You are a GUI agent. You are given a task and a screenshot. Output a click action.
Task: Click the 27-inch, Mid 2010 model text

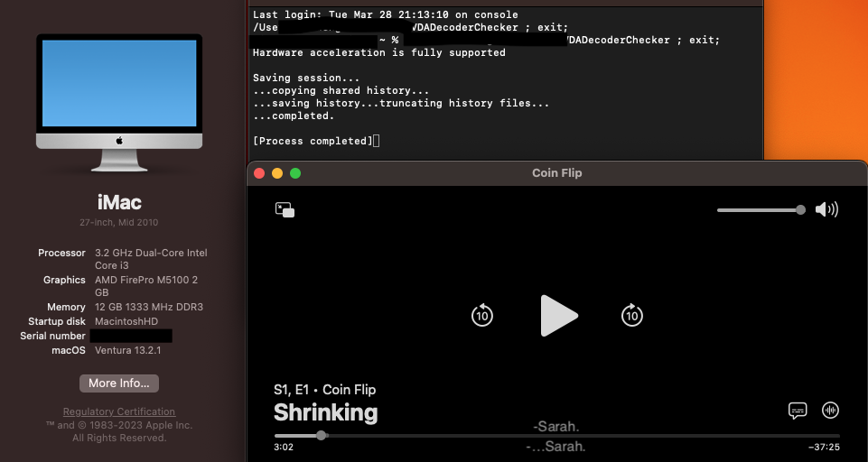pos(119,222)
